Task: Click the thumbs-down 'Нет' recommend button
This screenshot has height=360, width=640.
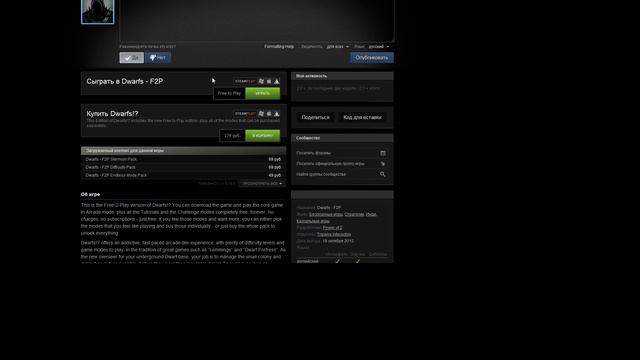Action: pos(158,58)
